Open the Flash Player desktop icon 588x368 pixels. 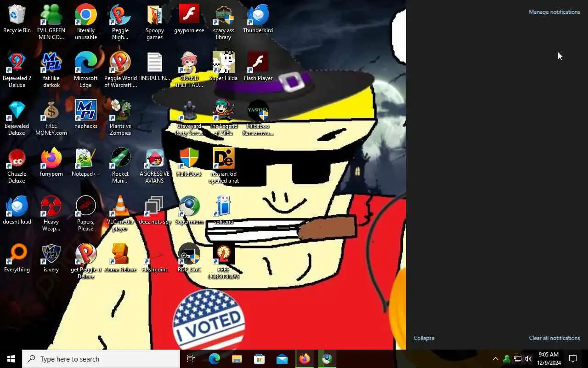click(258, 67)
